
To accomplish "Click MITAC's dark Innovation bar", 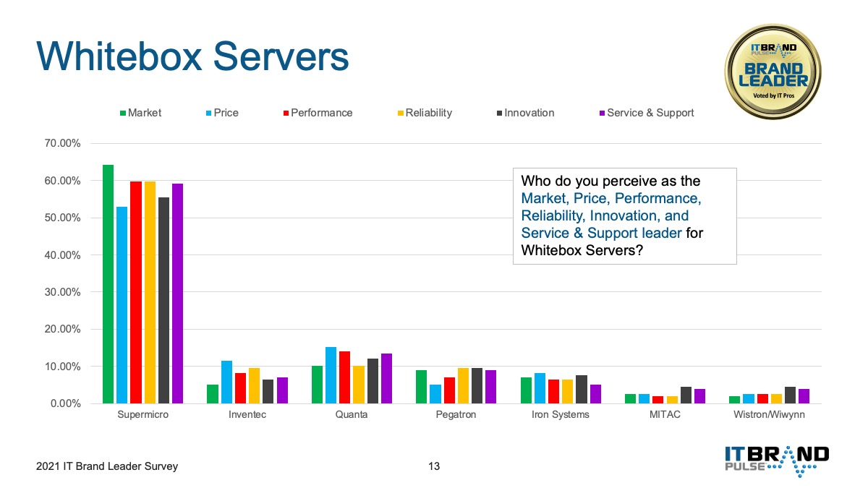I will tap(685, 395).
